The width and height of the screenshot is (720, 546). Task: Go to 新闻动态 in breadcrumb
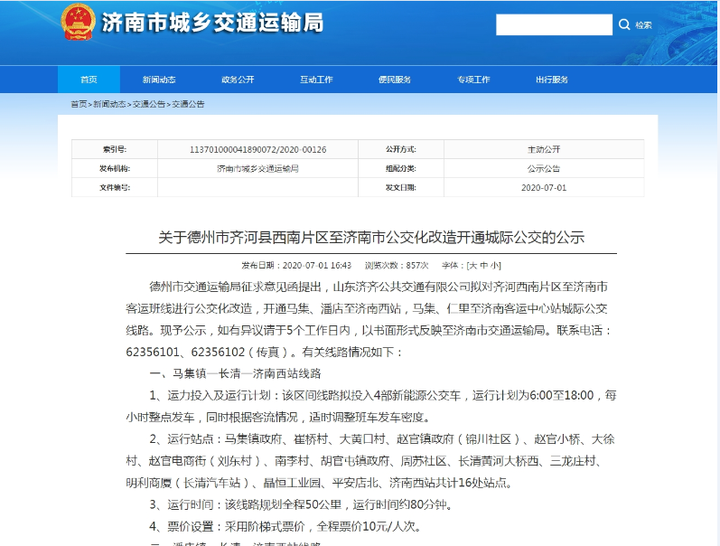109,104
